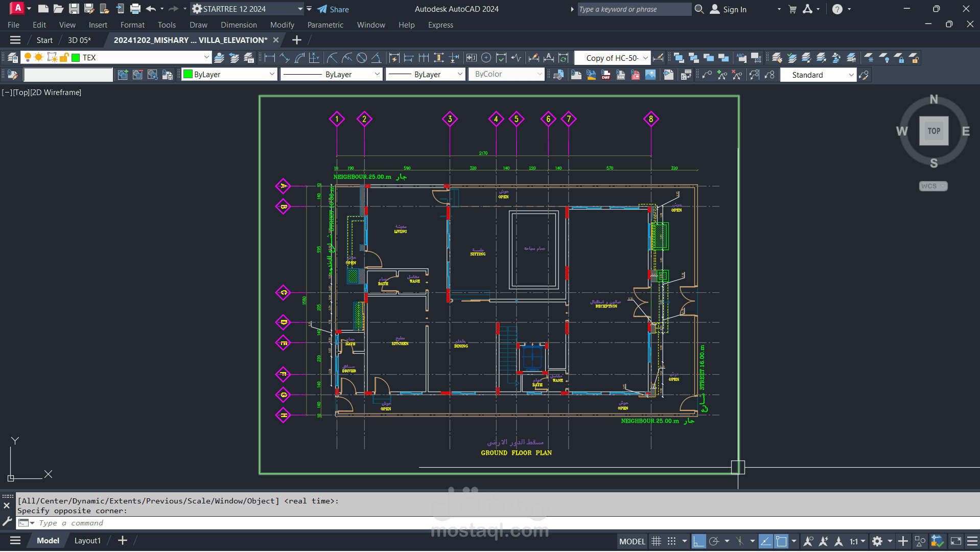Open the ByLayer color control with green swatch

[x=229, y=74]
